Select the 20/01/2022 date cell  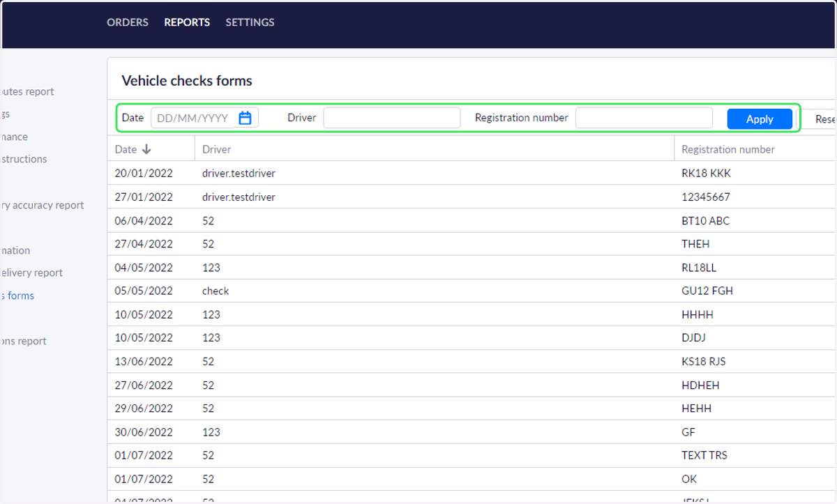pos(144,173)
